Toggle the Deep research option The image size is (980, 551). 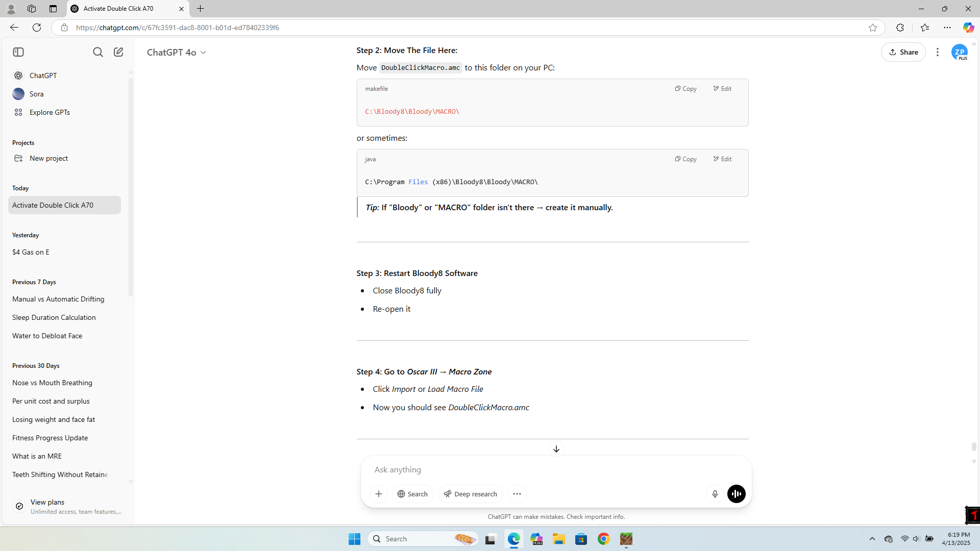470,494
